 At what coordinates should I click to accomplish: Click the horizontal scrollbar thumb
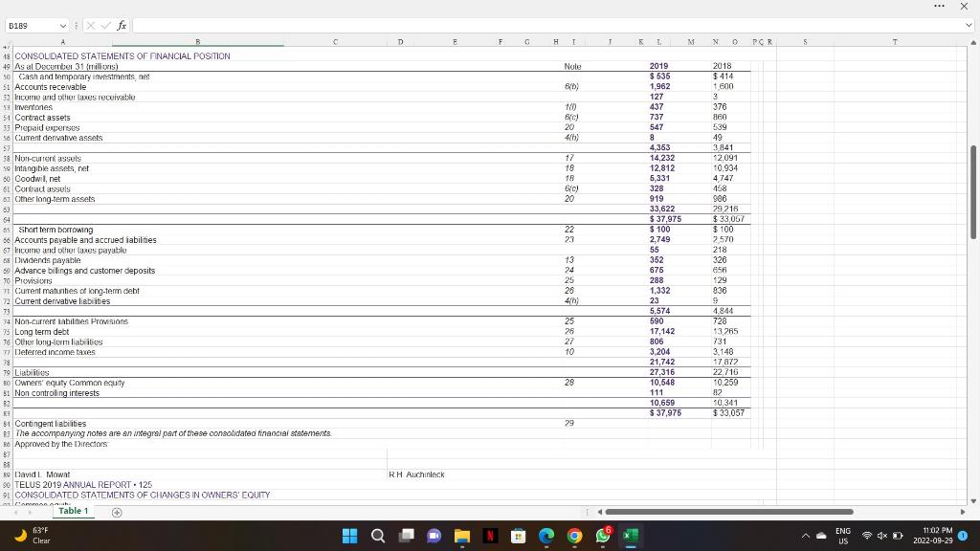point(729,512)
